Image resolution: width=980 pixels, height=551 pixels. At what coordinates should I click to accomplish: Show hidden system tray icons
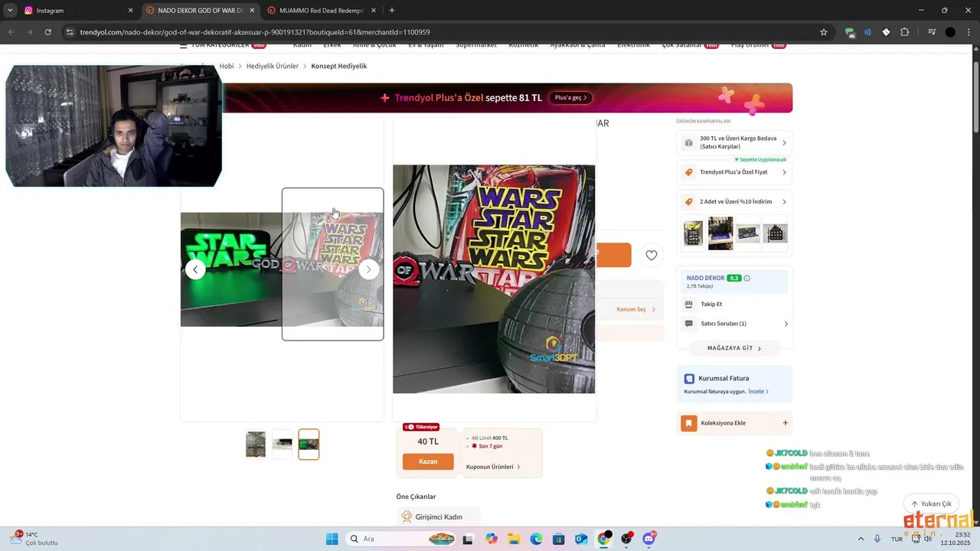click(x=861, y=539)
